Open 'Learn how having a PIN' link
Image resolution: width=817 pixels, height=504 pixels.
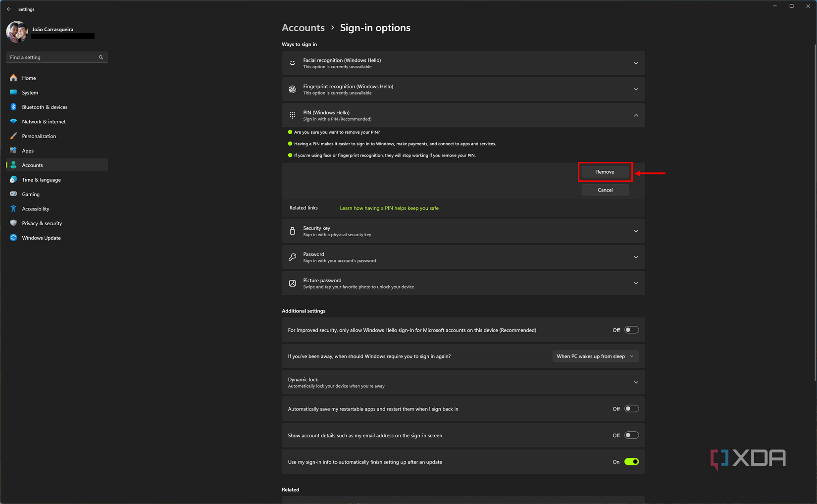[389, 208]
